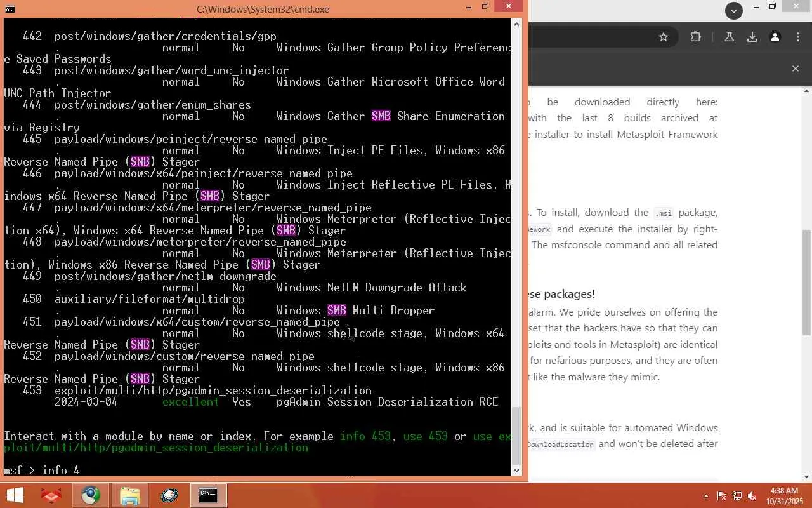The height and width of the screenshot is (508, 812).
Task: Switch to Chrome from the taskbar
Action: coord(91,495)
